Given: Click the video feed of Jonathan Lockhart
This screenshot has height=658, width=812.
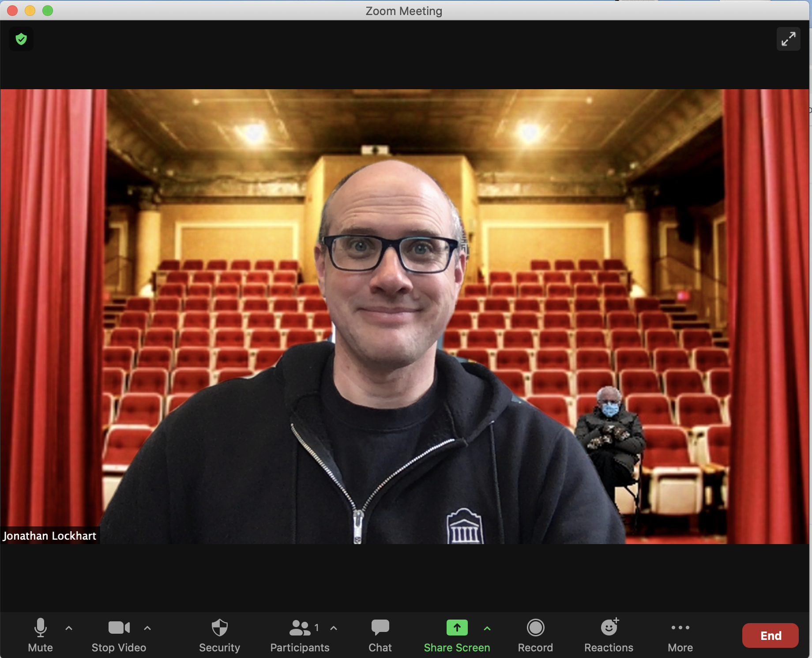Looking at the screenshot, I should point(405,316).
